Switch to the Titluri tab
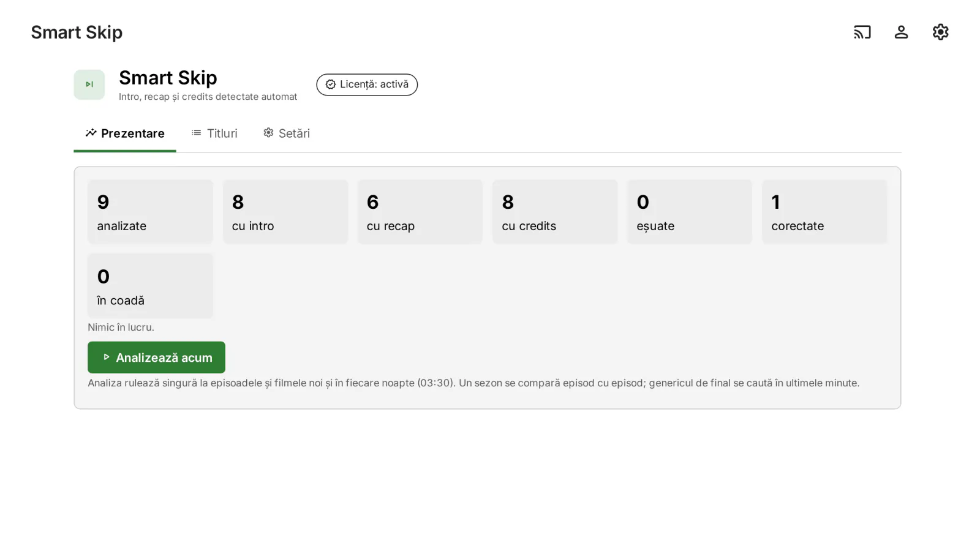This screenshot has width=980, height=551. 214,133
